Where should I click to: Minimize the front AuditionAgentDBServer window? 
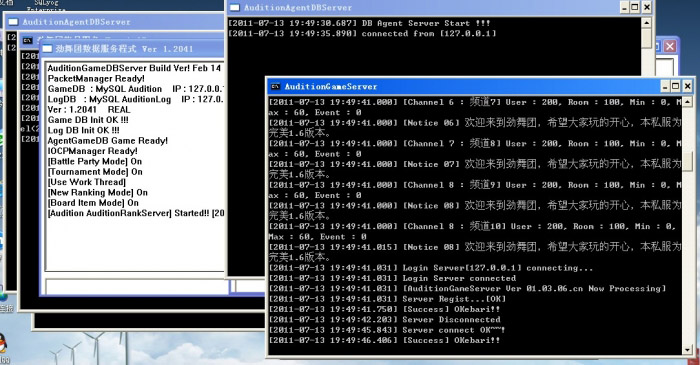coord(625,7)
